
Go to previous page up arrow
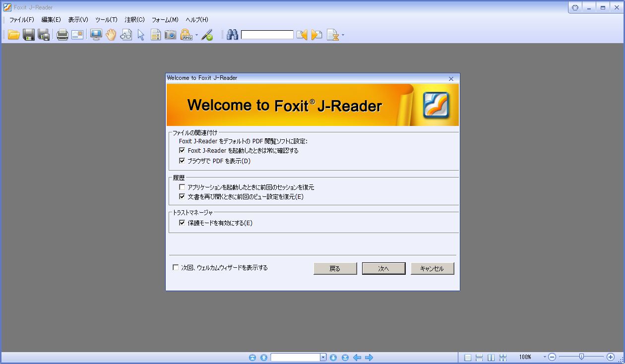[264, 357]
